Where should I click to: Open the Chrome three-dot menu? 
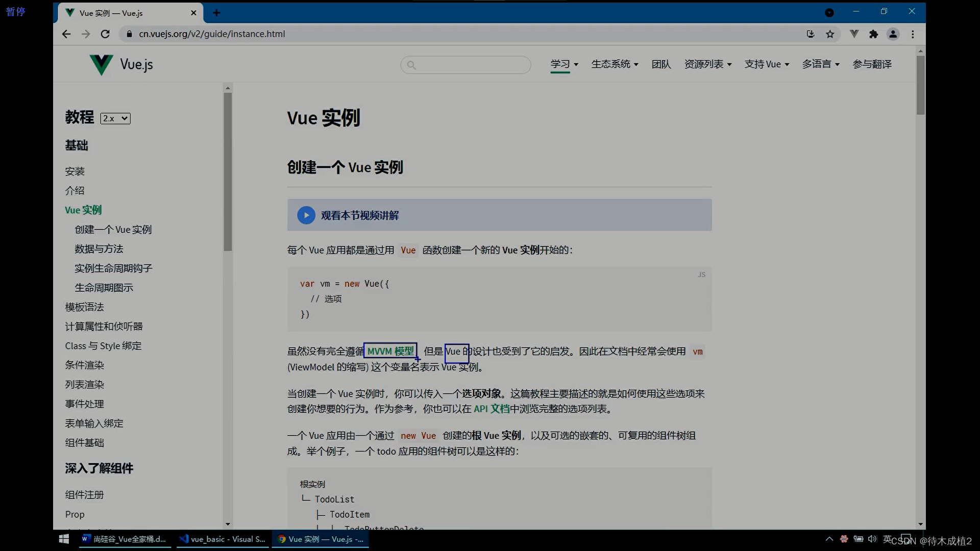click(x=913, y=34)
